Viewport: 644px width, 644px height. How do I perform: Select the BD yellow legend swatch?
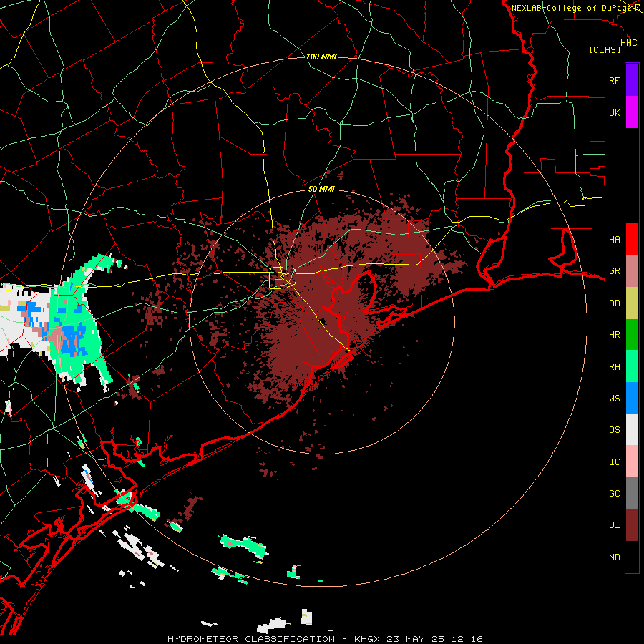coord(632,303)
